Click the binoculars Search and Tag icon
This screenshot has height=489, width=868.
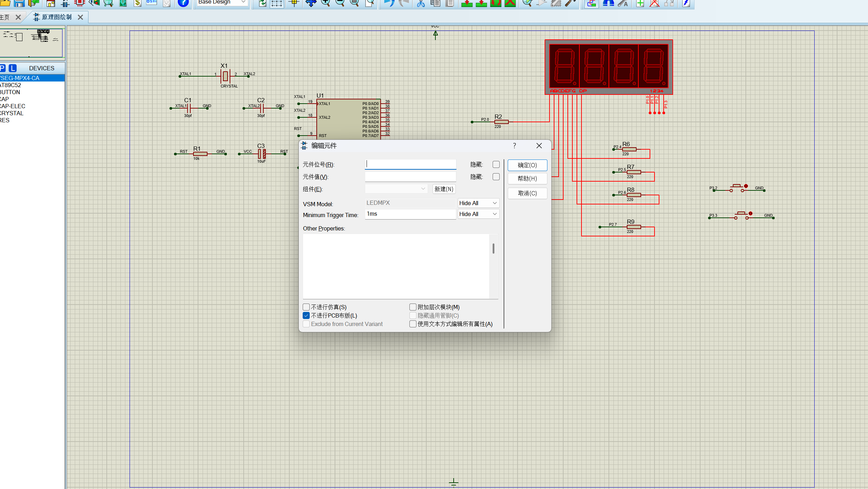[608, 3]
